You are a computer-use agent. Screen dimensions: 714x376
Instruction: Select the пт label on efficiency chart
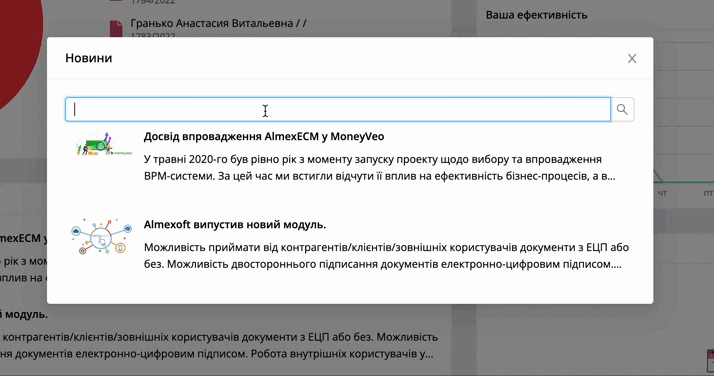pyautogui.click(x=708, y=193)
